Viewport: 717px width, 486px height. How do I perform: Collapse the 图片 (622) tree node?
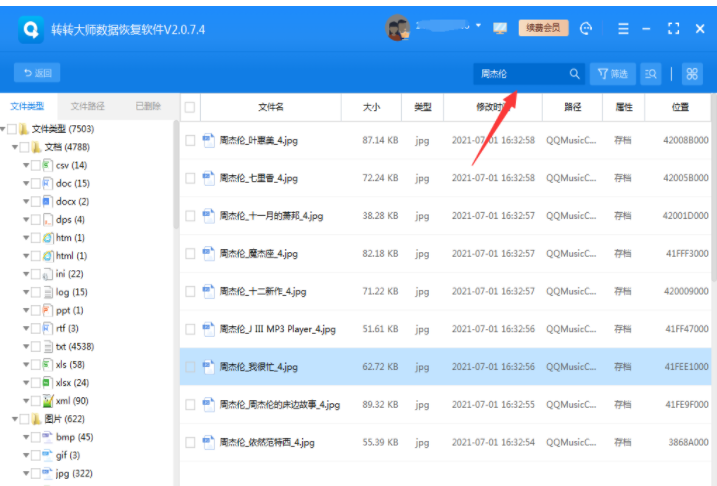15,419
